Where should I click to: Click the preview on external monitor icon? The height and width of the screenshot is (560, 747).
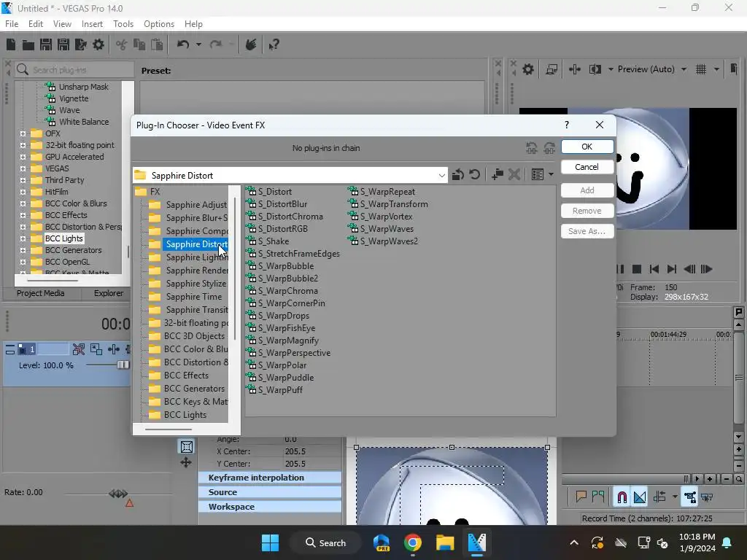(551, 69)
